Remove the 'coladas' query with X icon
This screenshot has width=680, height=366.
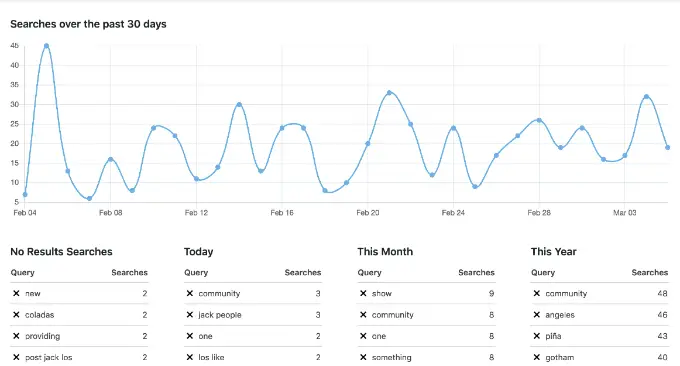click(x=16, y=314)
